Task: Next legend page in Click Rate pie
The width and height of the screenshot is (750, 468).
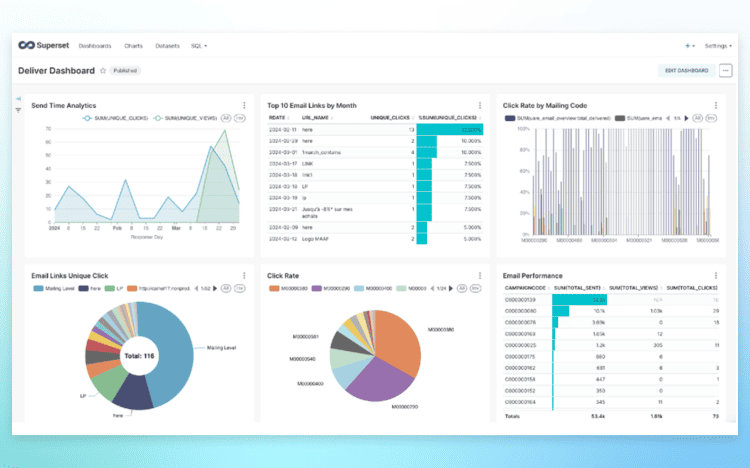Action: coord(451,289)
